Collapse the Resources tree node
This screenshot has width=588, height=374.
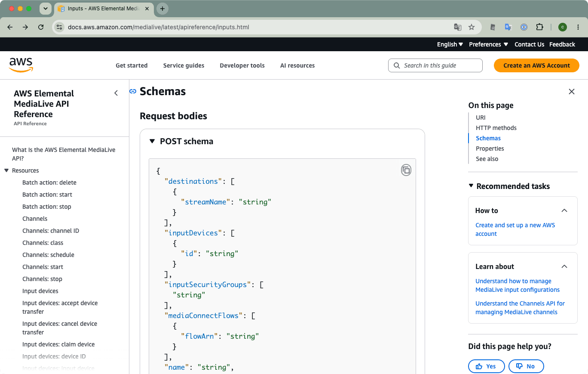point(6,170)
